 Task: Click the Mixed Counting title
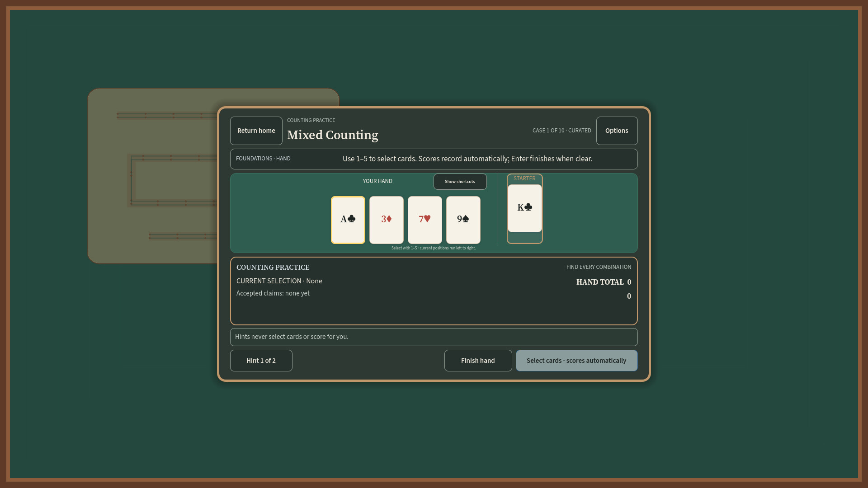coord(332,135)
